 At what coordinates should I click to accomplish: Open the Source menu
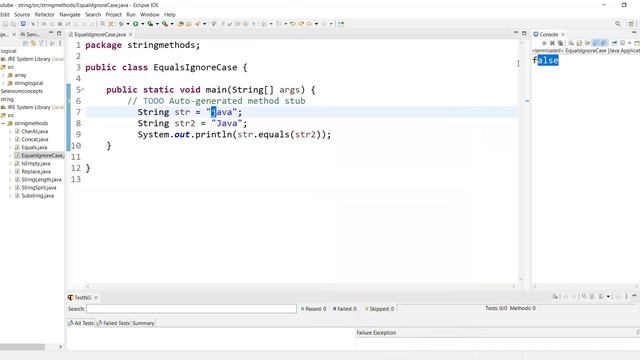pos(22,14)
